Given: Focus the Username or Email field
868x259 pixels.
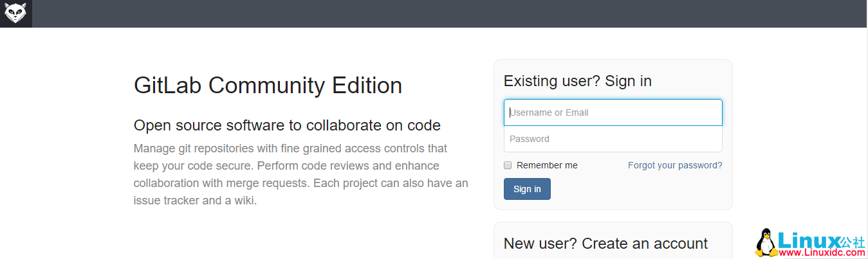Looking at the screenshot, I should [613, 112].
